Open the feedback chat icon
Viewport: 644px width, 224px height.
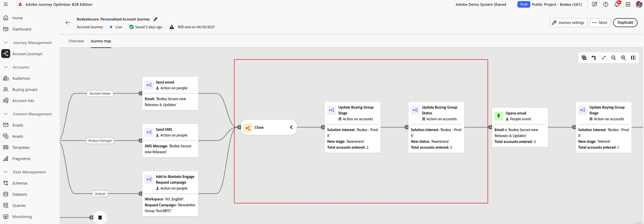[x=595, y=4]
